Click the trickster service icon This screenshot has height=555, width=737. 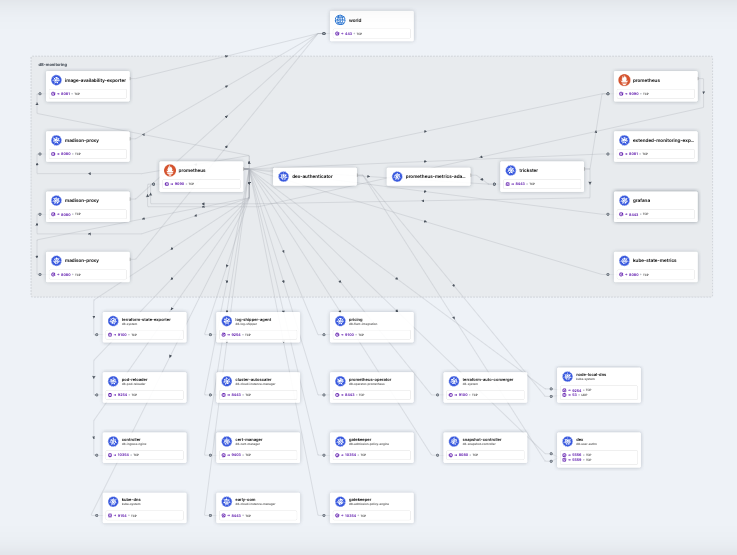coord(511,171)
